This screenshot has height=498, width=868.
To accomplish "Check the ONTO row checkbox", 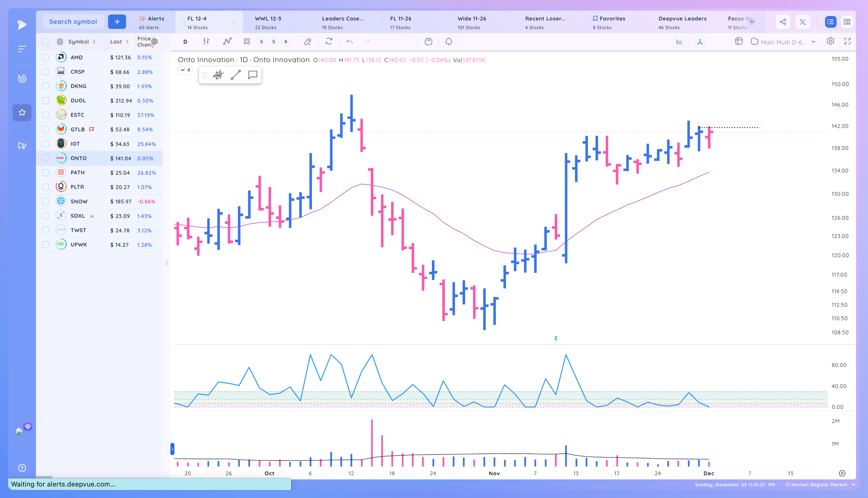I will pyautogui.click(x=46, y=158).
